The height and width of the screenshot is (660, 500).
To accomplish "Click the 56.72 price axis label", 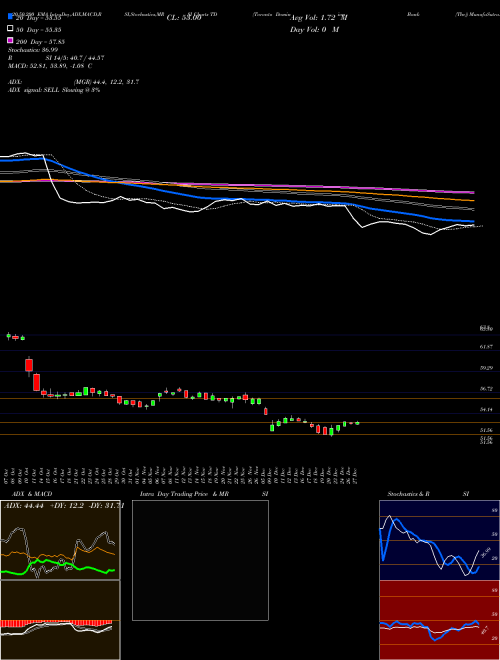I will pos(487,389).
